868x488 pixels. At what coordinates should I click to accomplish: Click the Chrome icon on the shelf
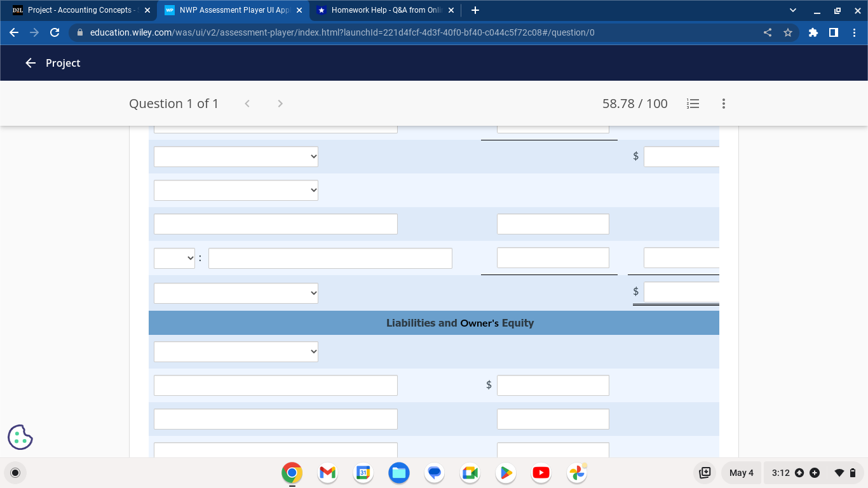pos(292,473)
